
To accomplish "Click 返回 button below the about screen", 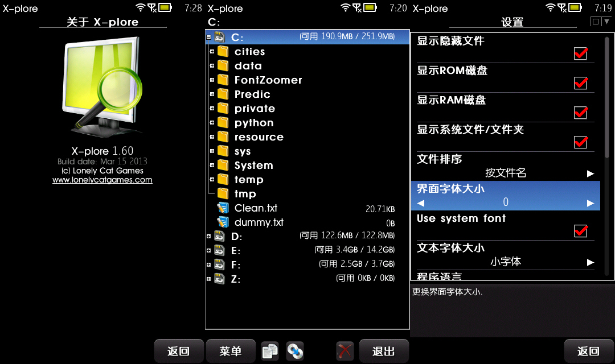I will point(179,351).
